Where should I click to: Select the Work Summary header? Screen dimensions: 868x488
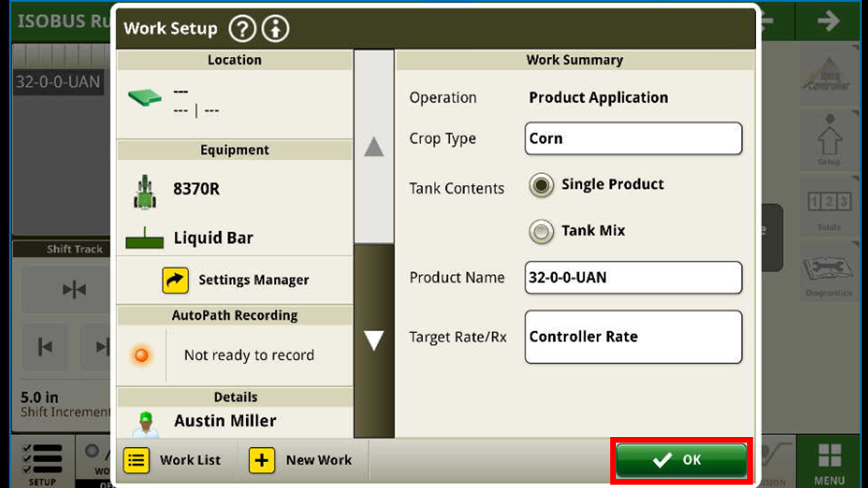[575, 60]
